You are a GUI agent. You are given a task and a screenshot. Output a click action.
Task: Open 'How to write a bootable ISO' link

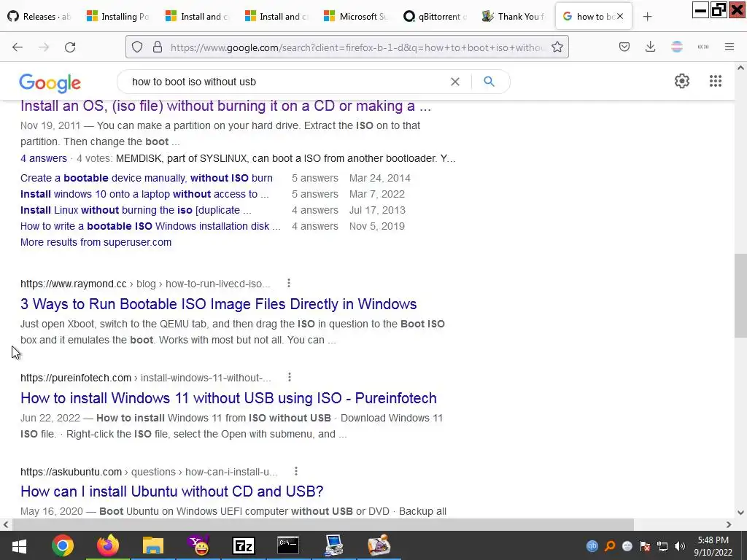tap(150, 226)
